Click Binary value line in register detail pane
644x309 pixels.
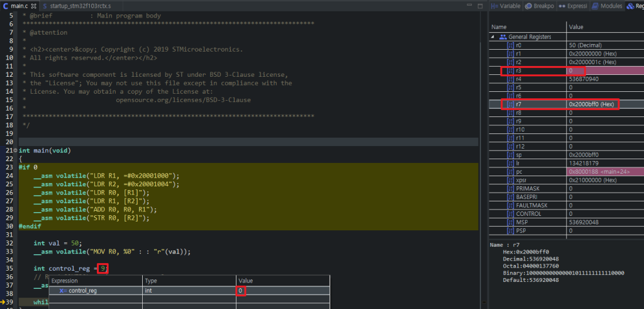pyautogui.click(x=563, y=273)
